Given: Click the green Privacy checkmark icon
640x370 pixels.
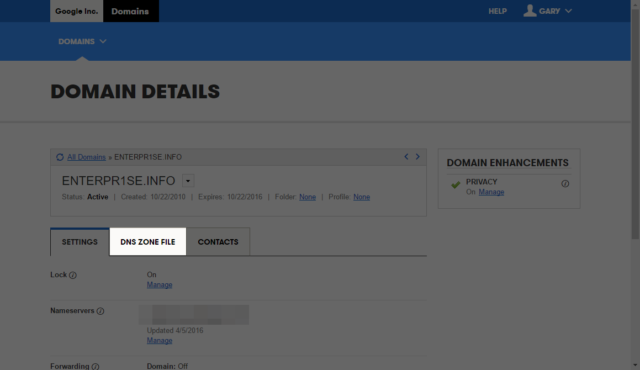Looking at the screenshot, I should coord(456,185).
